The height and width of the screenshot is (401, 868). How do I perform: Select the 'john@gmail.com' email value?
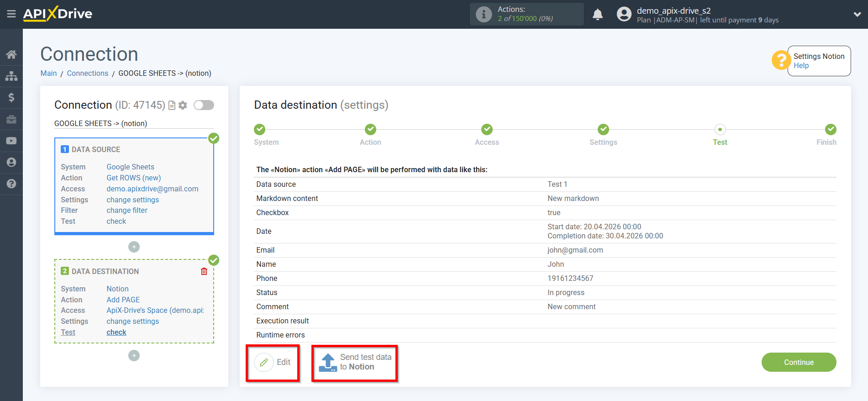click(x=575, y=250)
